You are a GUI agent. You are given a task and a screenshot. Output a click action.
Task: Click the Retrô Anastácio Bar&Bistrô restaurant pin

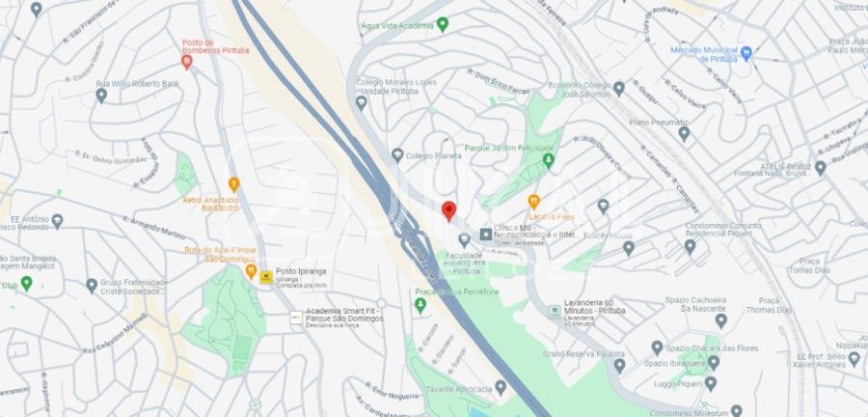click(x=234, y=184)
